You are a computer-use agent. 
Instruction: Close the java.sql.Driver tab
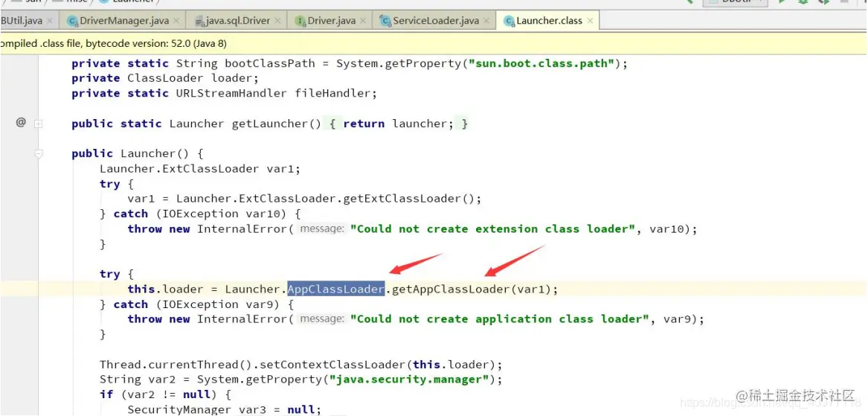277,21
